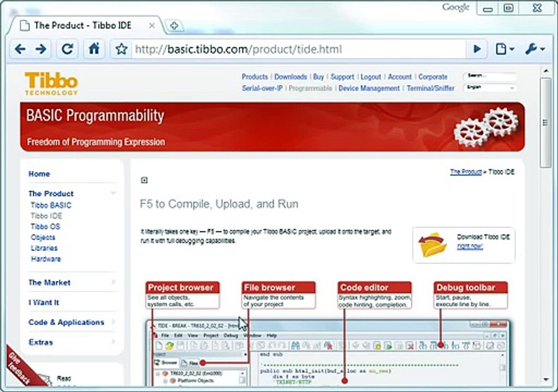
Task: Open Tibbo BASIC sidebar link
Action: coord(51,205)
